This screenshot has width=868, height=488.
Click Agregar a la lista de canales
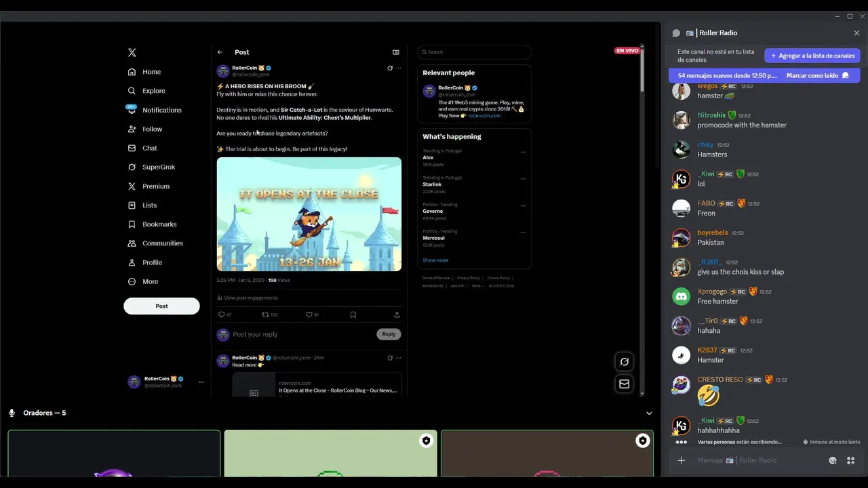(x=812, y=56)
